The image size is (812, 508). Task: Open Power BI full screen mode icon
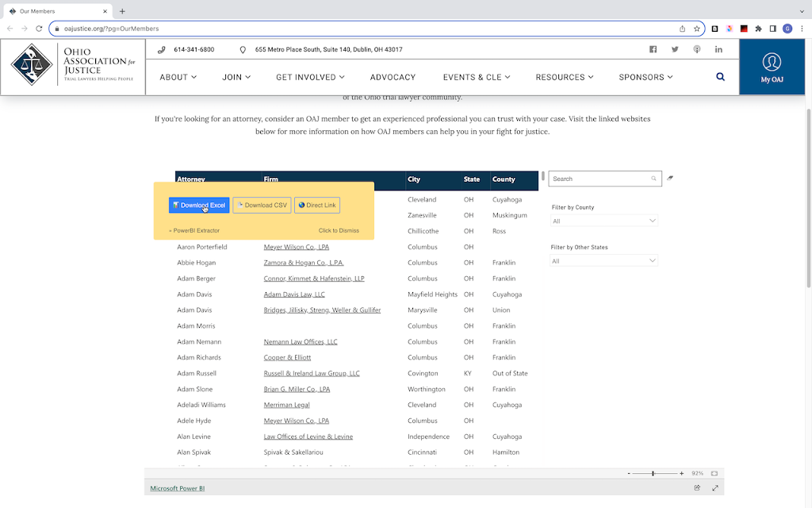pos(715,488)
